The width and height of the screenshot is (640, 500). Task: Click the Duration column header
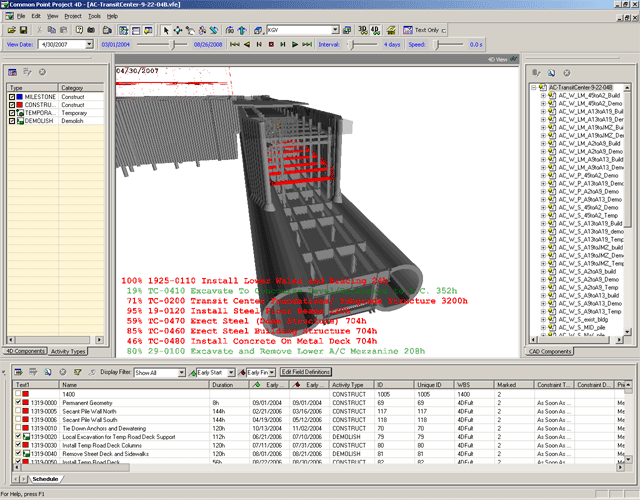(x=229, y=384)
